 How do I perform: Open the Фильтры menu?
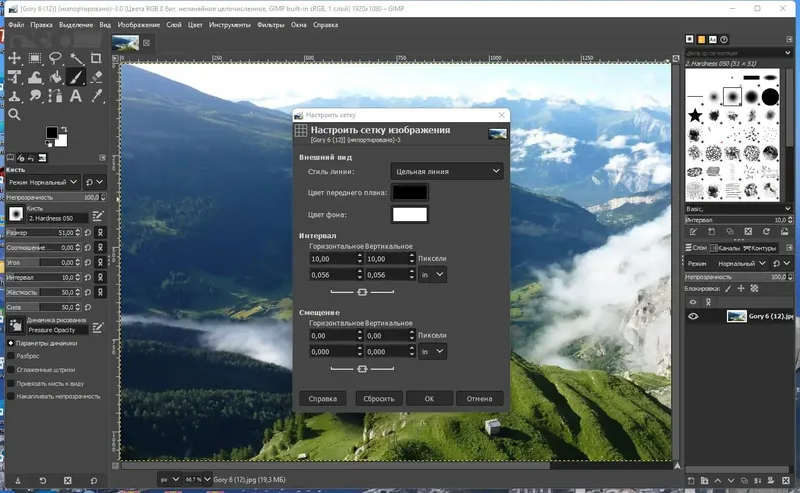coord(271,24)
